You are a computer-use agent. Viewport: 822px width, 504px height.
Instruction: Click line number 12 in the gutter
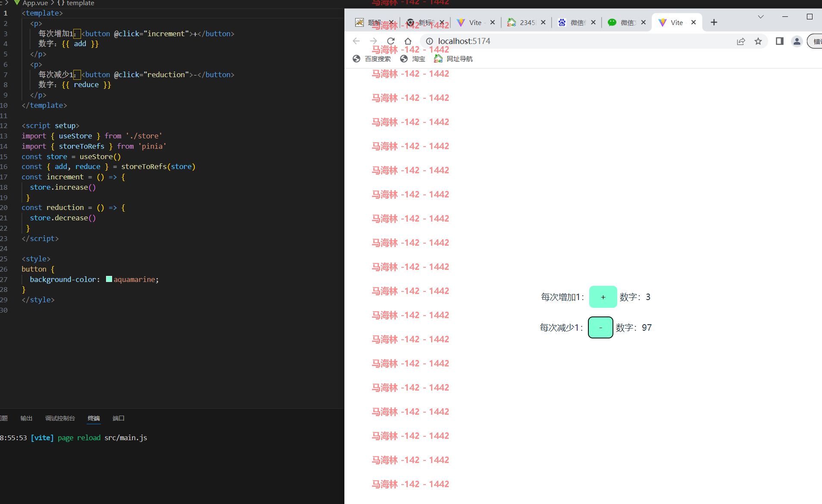(x=4, y=125)
